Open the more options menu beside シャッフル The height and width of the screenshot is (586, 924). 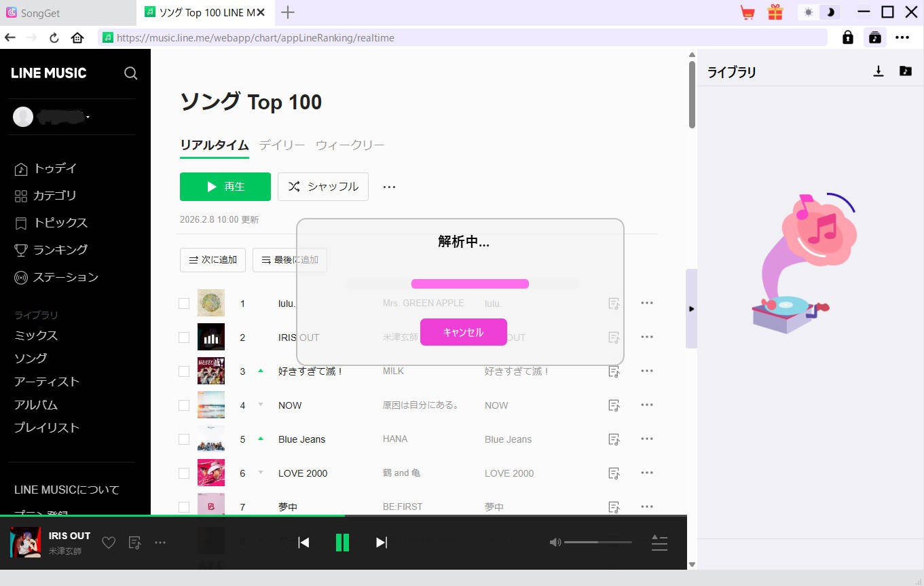pos(389,186)
